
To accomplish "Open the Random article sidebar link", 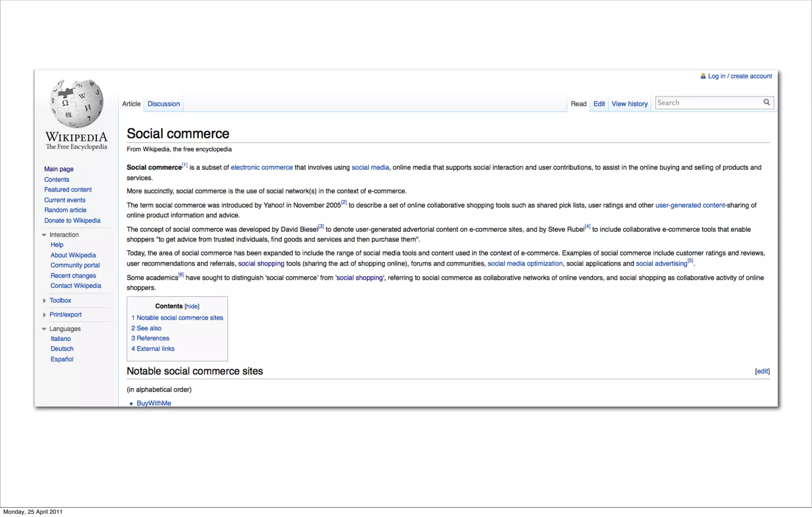I will click(65, 210).
